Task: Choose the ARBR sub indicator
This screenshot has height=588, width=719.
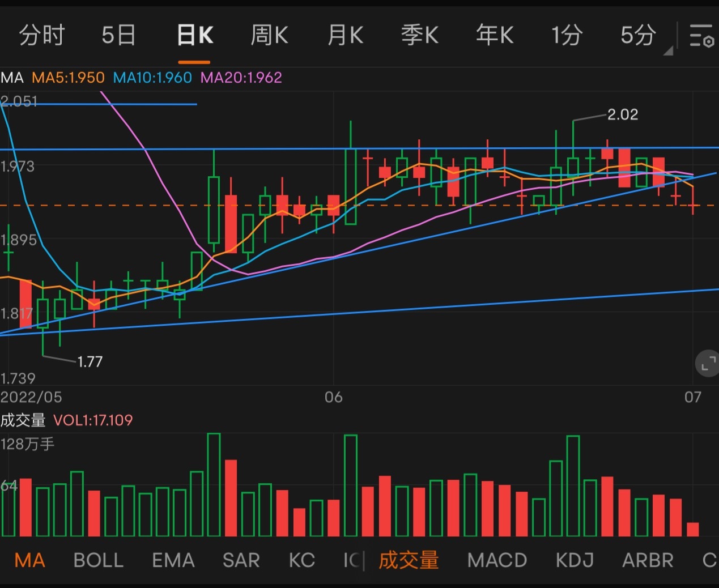Action: (648, 560)
